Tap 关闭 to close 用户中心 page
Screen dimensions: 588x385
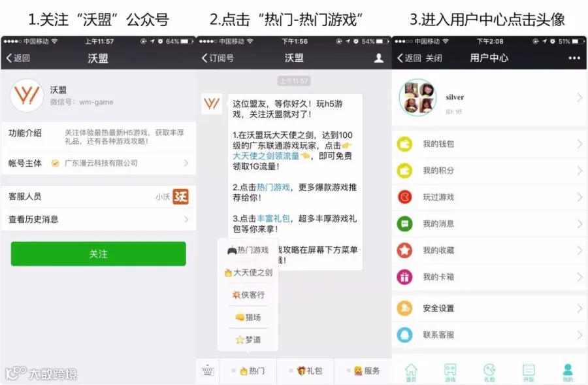click(434, 58)
